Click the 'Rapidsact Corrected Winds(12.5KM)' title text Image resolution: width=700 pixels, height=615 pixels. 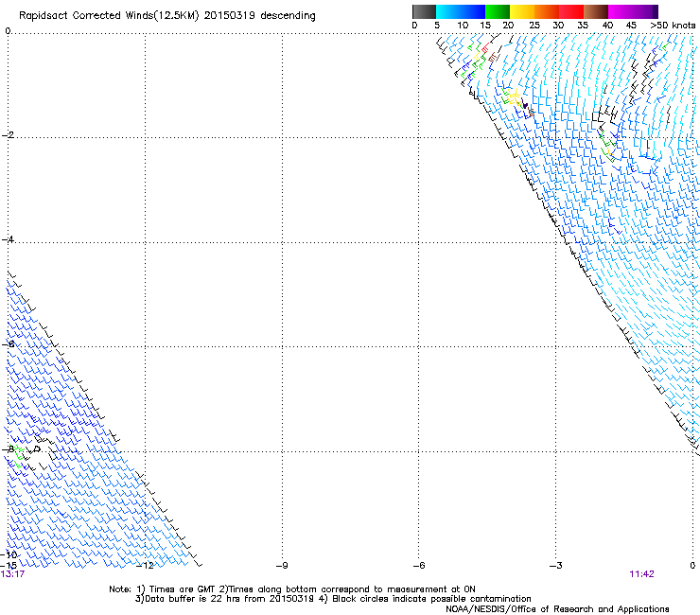pyautogui.click(x=109, y=16)
